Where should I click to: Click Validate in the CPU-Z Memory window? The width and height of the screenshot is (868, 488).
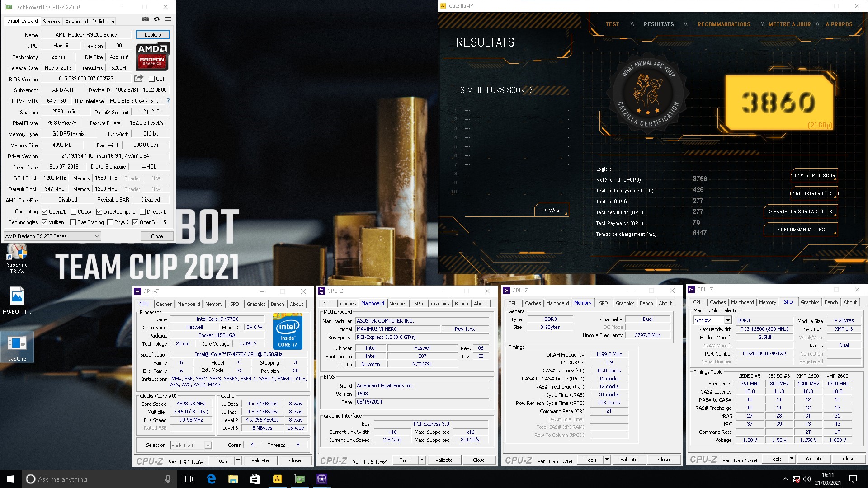(629, 460)
